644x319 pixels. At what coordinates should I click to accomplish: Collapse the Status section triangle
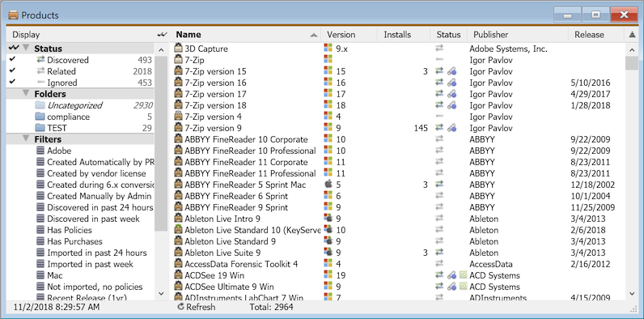26,48
